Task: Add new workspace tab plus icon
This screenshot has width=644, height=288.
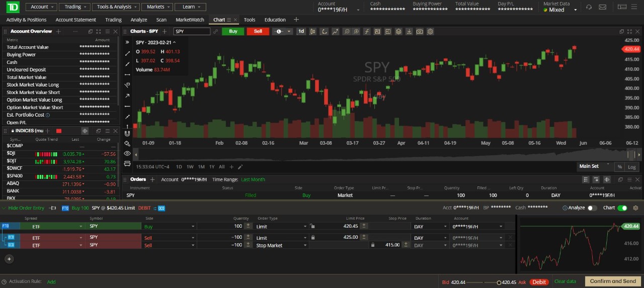Action: pyautogui.click(x=296, y=20)
